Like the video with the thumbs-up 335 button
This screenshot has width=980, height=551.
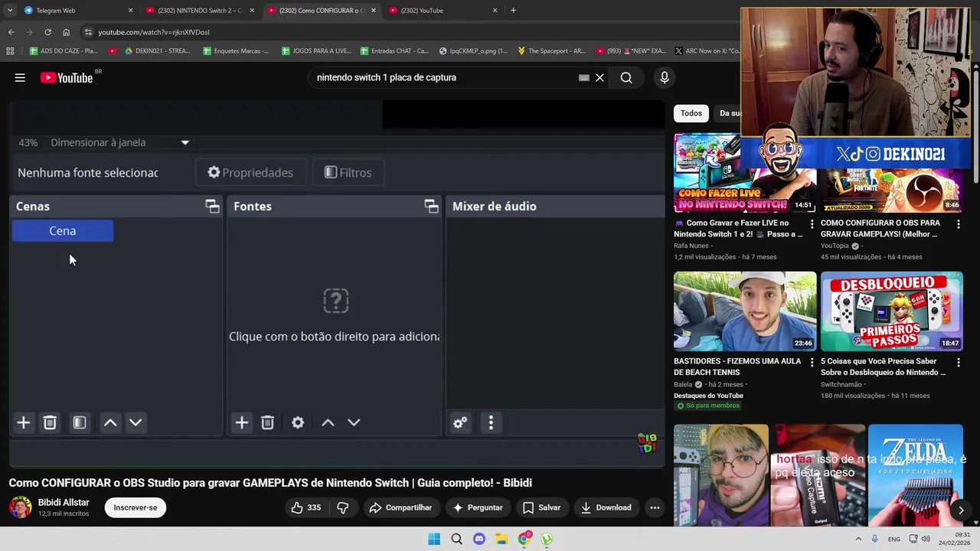[305, 507]
